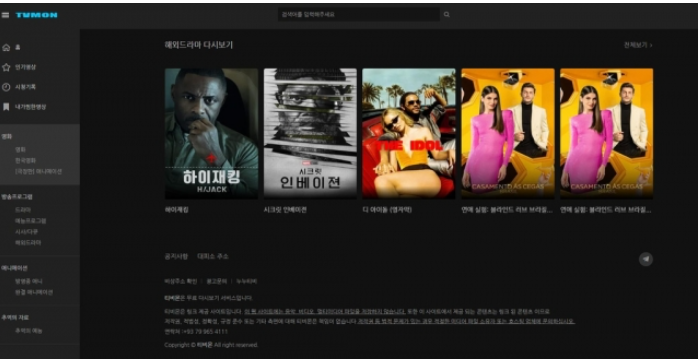Open 해외드라마 in the sidebar
This screenshot has height=360, width=699.
pos(28,243)
